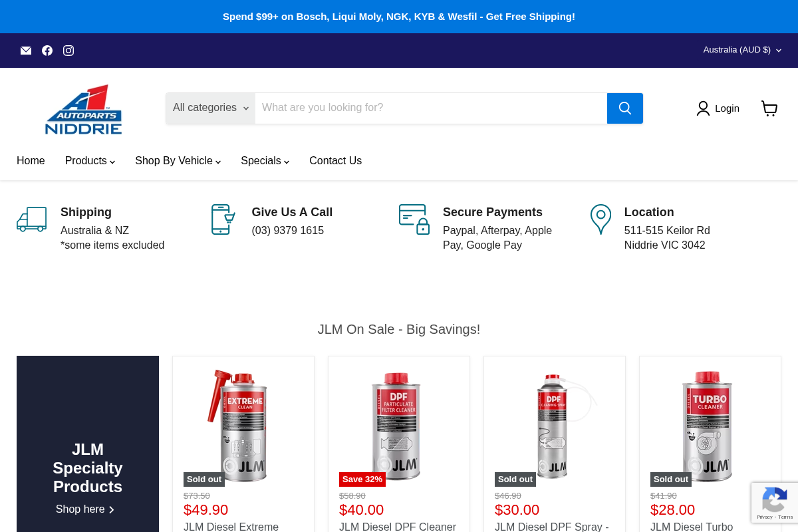
Task: Click the Give Us A Call phone icon
Action: tap(223, 219)
